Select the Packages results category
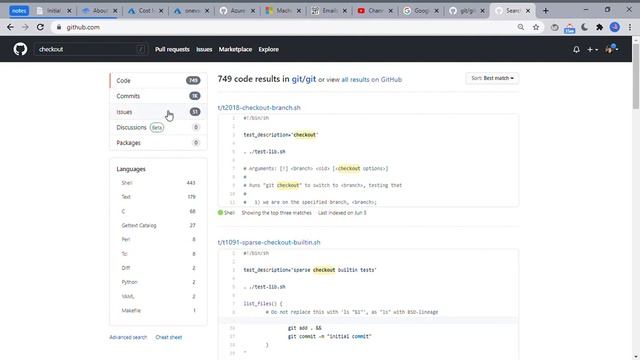This screenshot has height=360, width=640. (x=158, y=143)
